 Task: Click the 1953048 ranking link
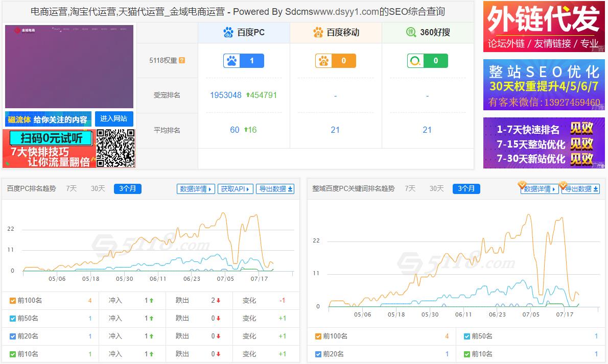pos(226,95)
